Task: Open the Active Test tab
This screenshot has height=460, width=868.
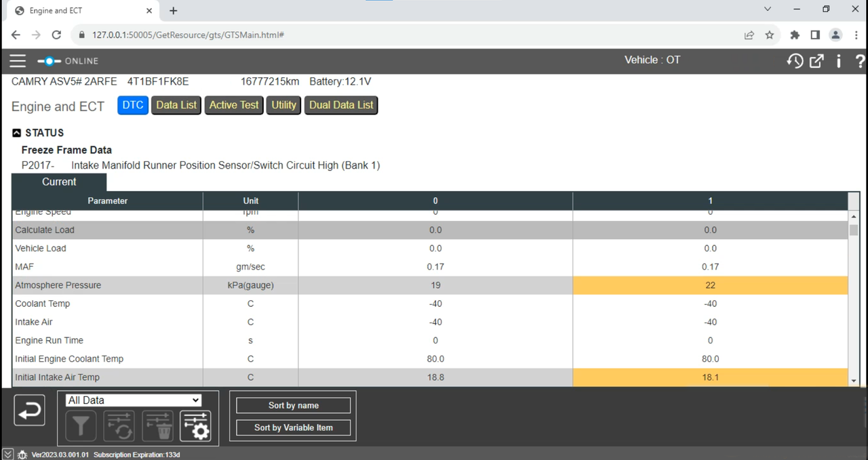Action: coord(234,105)
